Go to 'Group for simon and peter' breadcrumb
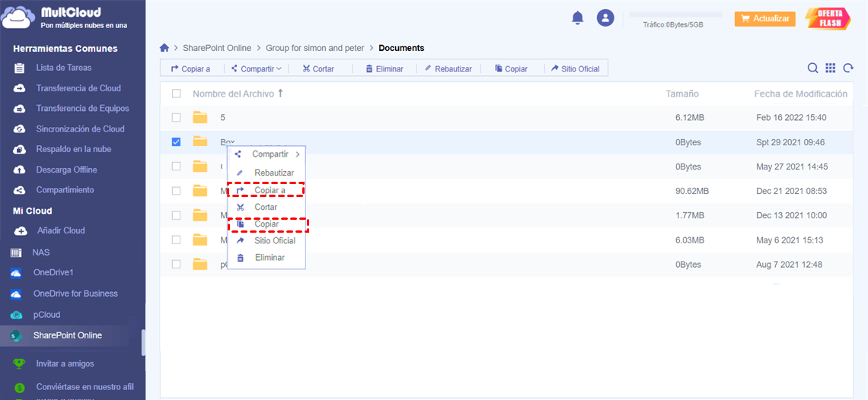 pos(315,48)
